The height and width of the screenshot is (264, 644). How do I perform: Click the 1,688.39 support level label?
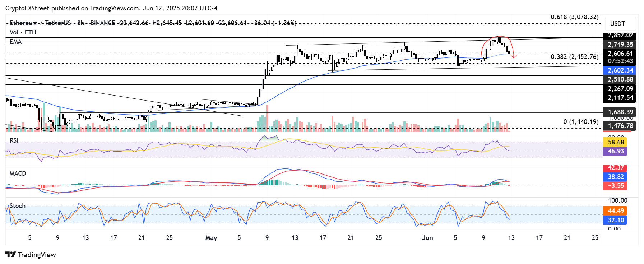click(620, 112)
